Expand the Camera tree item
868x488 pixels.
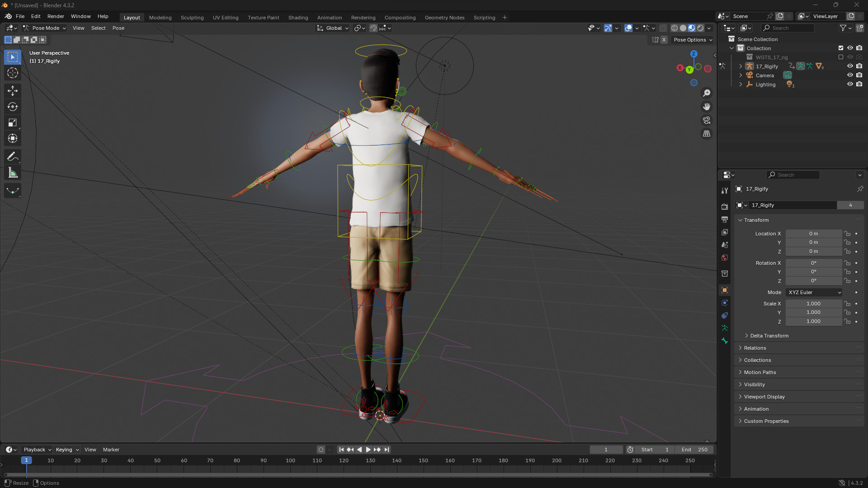tap(741, 75)
